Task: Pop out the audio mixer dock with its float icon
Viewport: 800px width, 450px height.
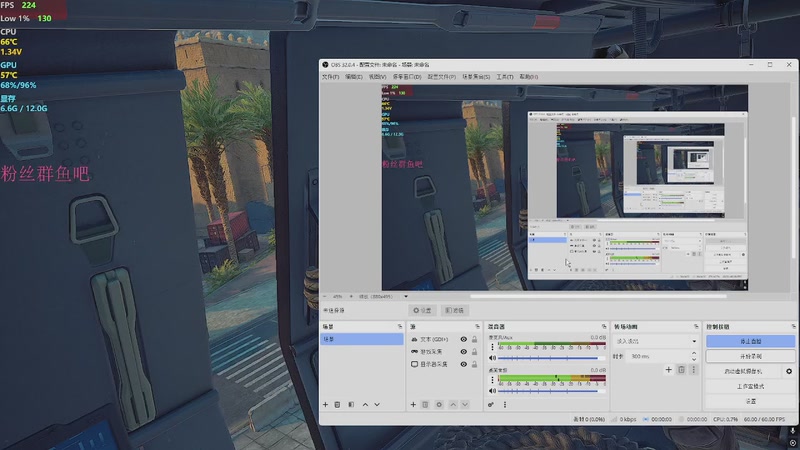Action: [604, 327]
